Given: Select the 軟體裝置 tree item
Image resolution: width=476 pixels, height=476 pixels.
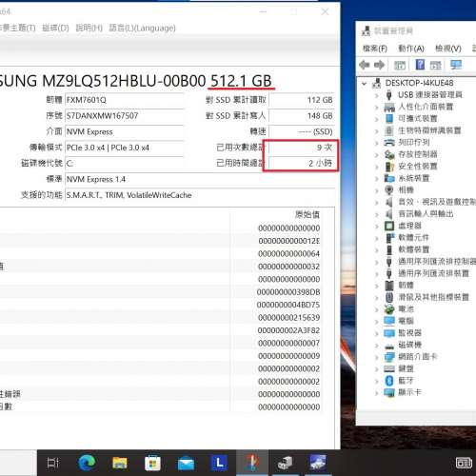Looking at the screenshot, I should pyautogui.click(x=414, y=249).
